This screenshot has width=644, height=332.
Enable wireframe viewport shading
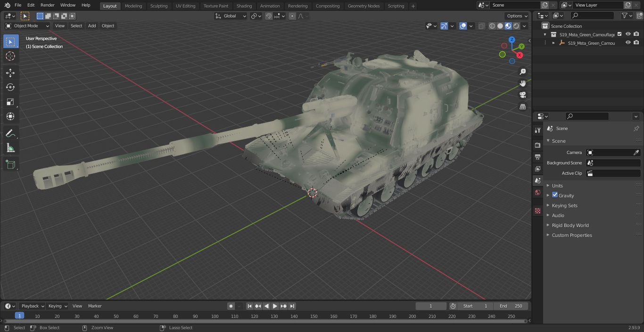[x=492, y=26]
